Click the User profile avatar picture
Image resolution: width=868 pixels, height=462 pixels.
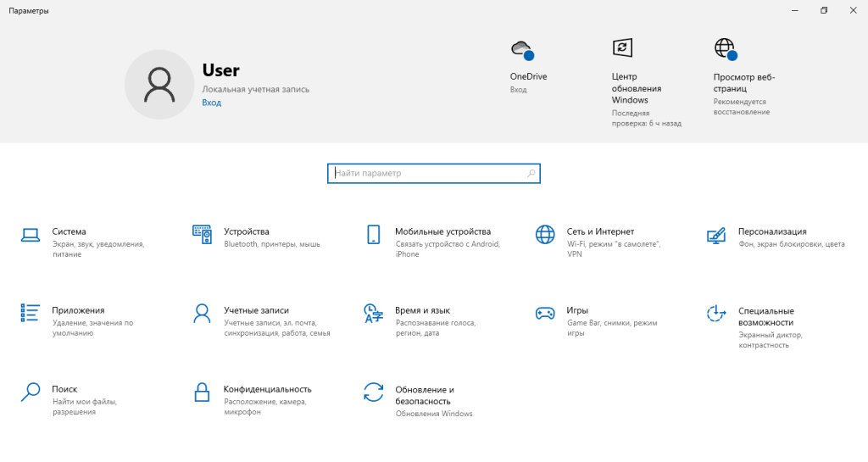(x=159, y=84)
